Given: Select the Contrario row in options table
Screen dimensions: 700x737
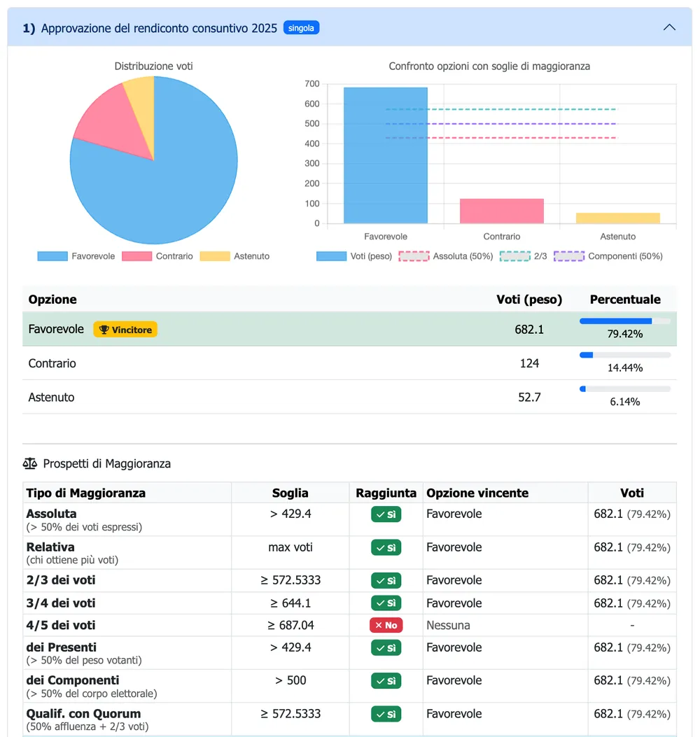Looking at the screenshot, I should pyautogui.click(x=349, y=363).
